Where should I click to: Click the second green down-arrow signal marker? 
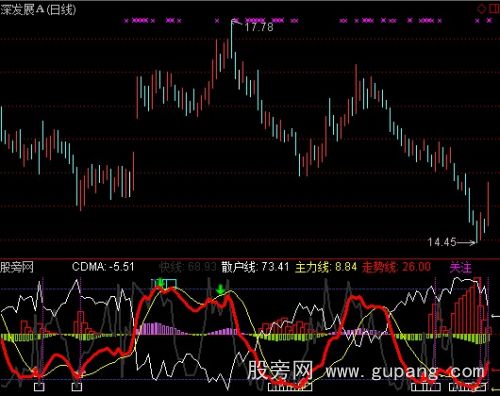[220, 290]
